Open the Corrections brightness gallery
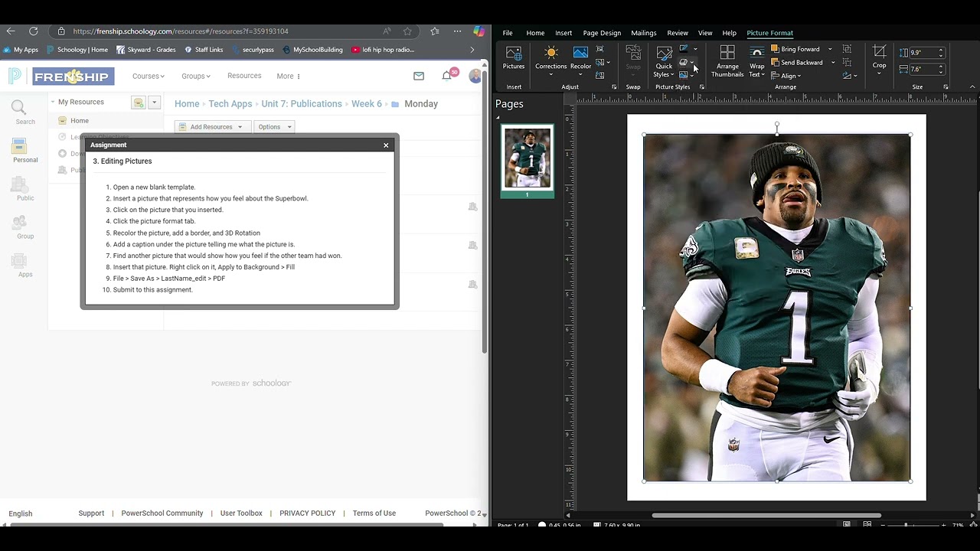Image resolution: width=980 pixels, height=551 pixels. (x=550, y=60)
